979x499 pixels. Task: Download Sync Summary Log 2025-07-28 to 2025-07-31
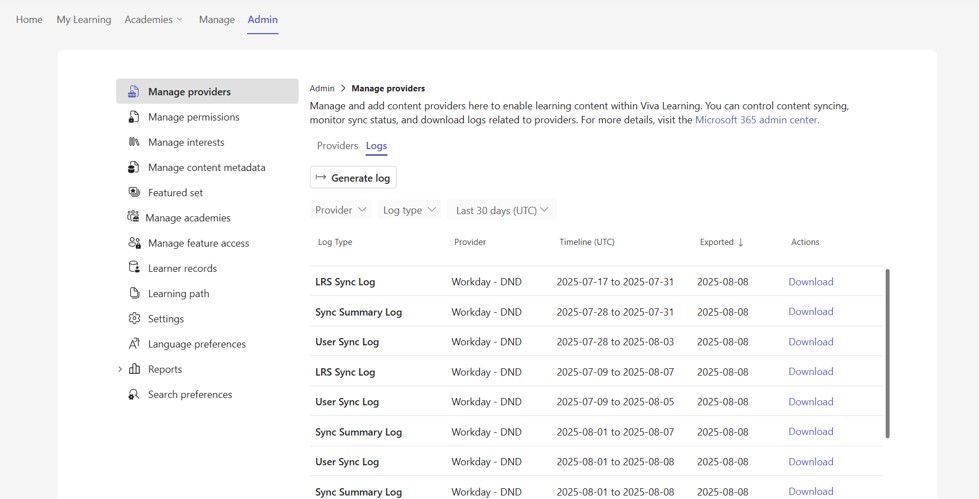click(810, 312)
